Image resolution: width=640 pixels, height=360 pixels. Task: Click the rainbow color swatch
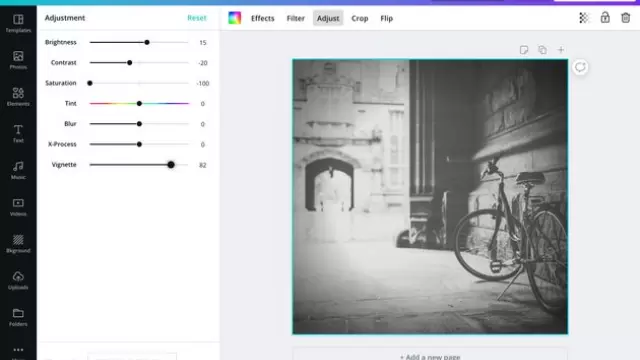[x=235, y=18]
